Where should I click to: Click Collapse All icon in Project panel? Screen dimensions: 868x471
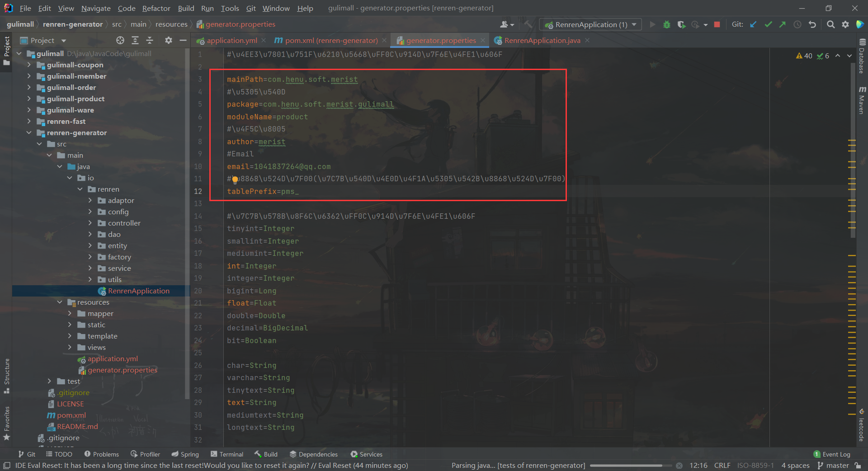pyautogui.click(x=150, y=40)
